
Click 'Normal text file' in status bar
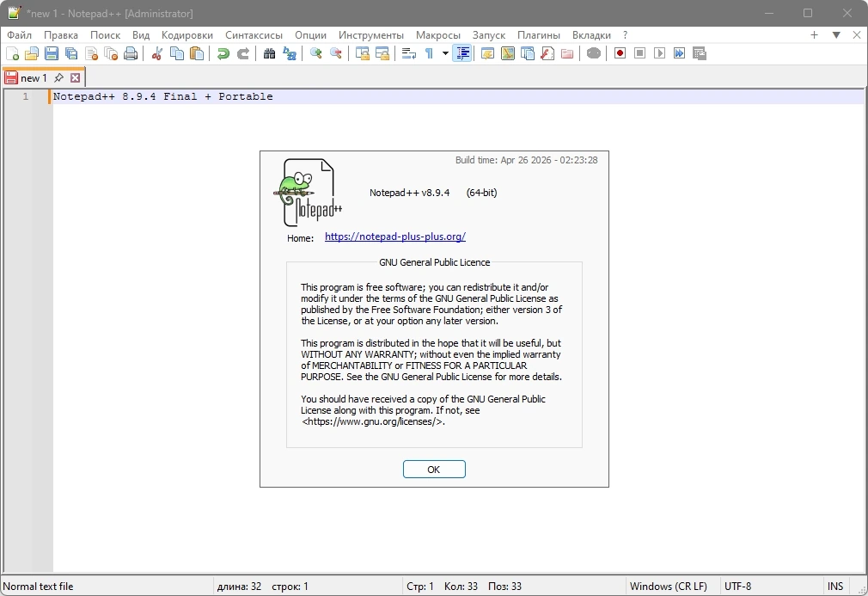click(38, 586)
